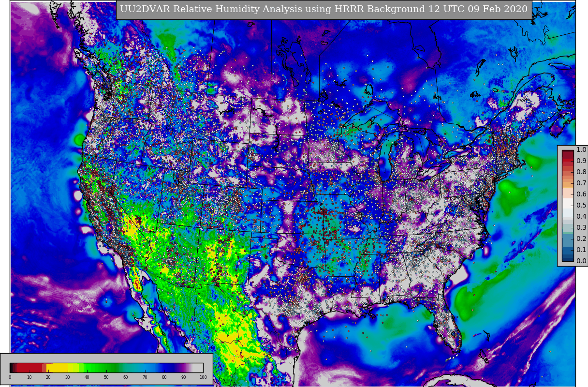Screen dimensions: 588x387
Task: Click the '0.1' label on the vertical colorbar
Action: point(581,250)
